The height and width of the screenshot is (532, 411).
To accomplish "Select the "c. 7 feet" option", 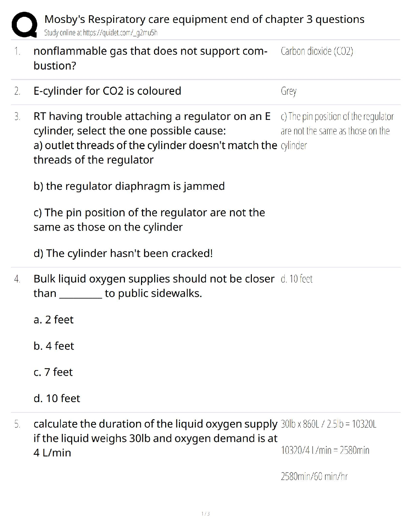I will pyautogui.click(x=53, y=372).
